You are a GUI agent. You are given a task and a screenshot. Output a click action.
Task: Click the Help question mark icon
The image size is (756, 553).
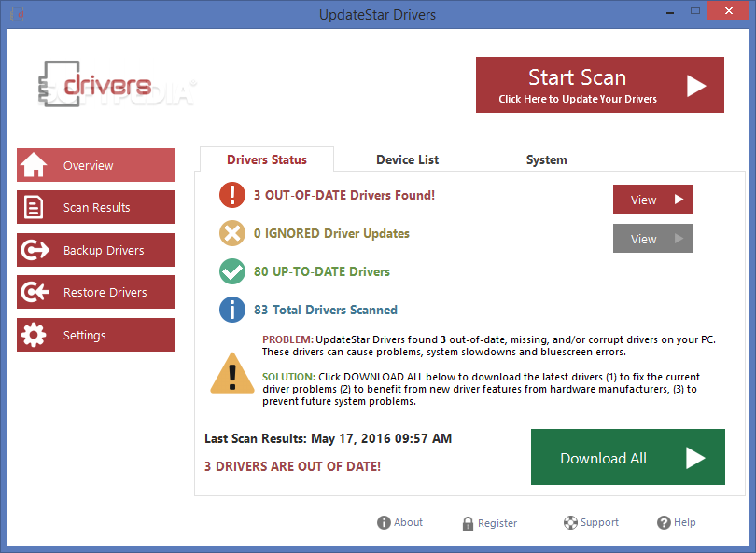pyautogui.click(x=664, y=522)
